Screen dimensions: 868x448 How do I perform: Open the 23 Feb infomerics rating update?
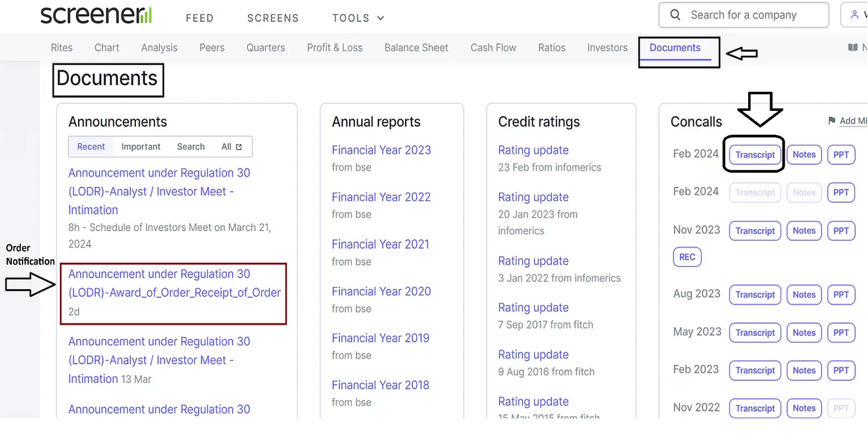point(533,150)
